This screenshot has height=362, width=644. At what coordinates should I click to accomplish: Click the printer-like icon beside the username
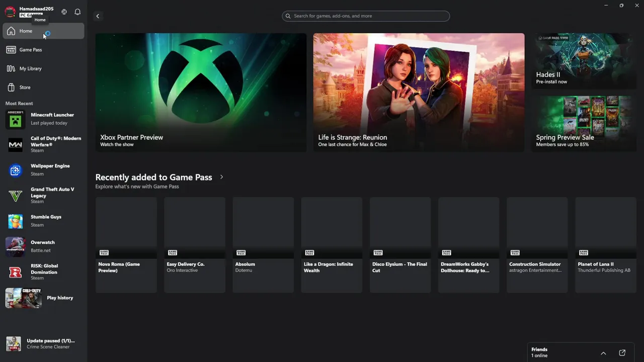tap(64, 12)
